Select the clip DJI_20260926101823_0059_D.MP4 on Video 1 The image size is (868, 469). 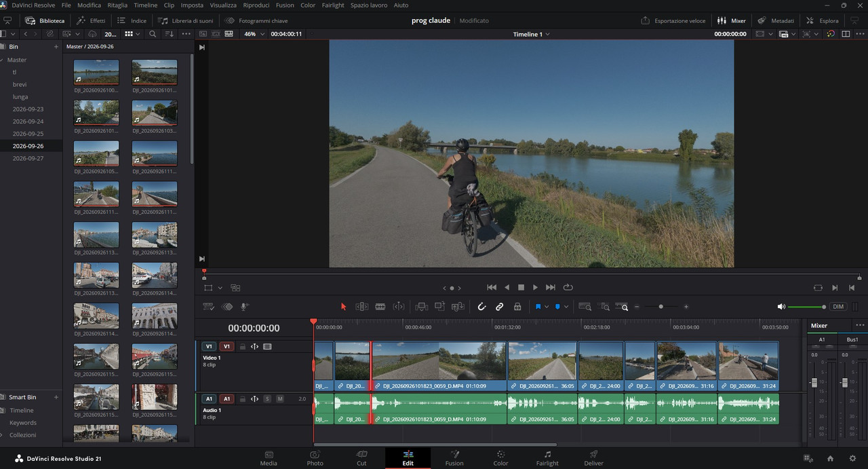pos(439,366)
